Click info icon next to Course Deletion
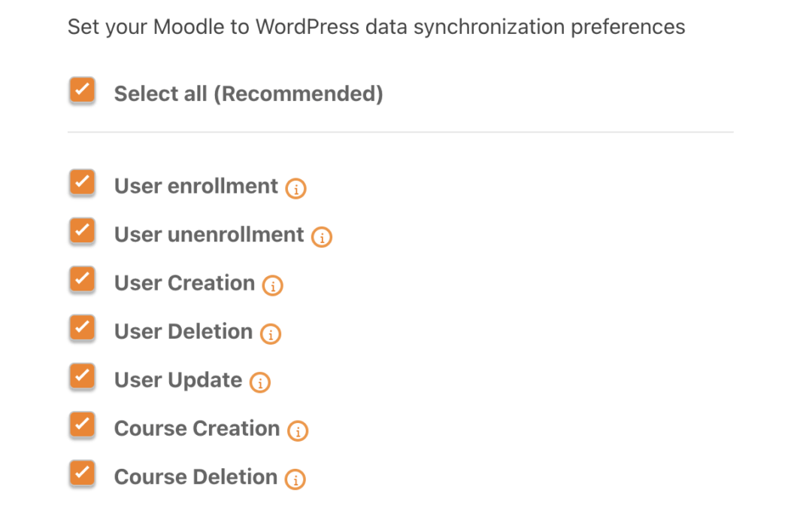812x508 pixels. click(295, 479)
